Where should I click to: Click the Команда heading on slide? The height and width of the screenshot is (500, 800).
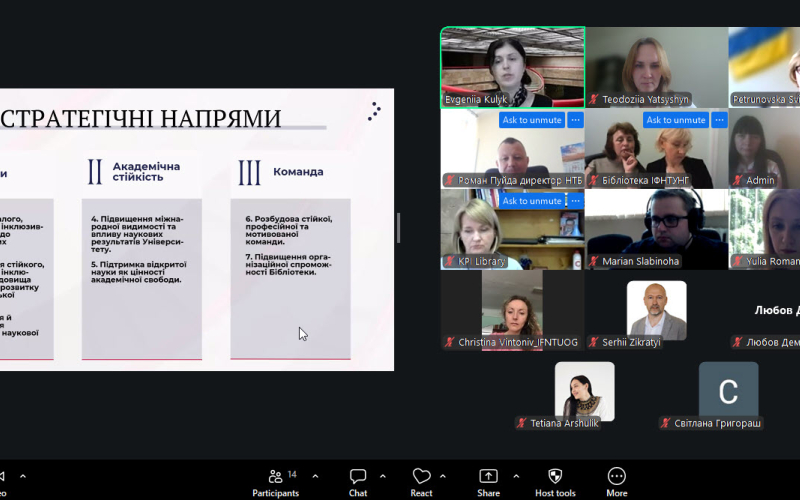298,172
